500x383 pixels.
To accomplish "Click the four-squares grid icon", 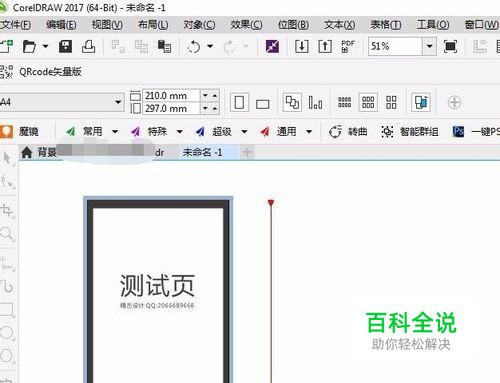I will coord(391,102).
